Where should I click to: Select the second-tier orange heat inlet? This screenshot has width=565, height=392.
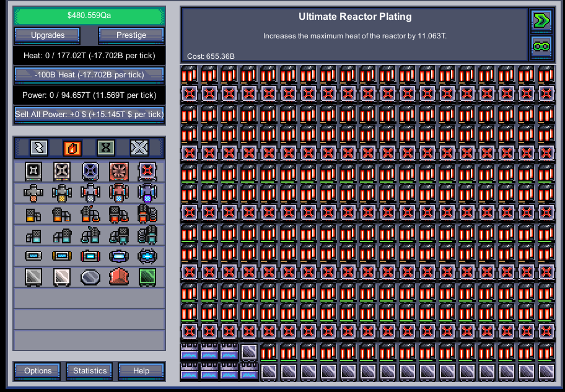tap(62, 214)
